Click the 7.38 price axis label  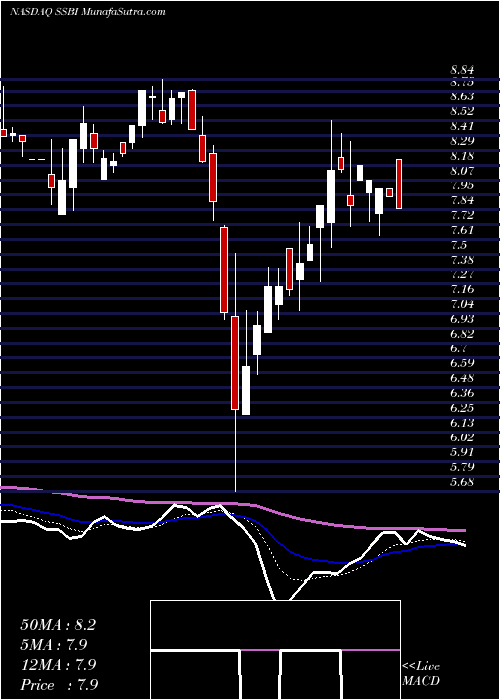click(462, 259)
